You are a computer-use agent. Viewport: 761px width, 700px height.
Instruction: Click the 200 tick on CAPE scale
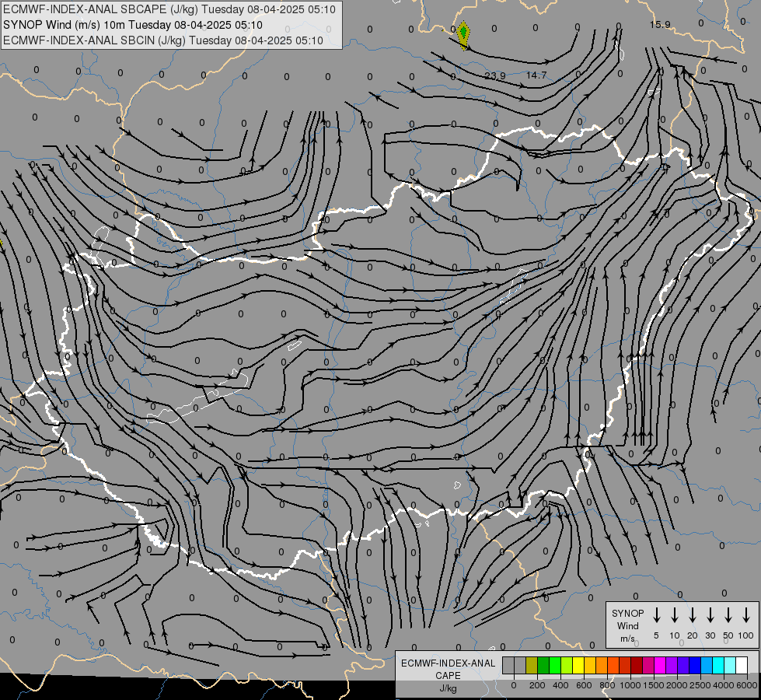click(x=537, y=685)
